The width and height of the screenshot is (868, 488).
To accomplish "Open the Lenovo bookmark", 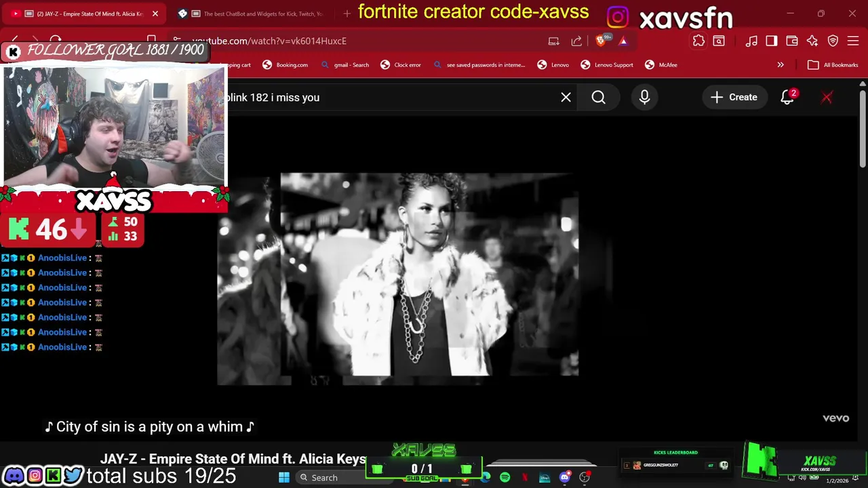I will pyautogui.click(x=553, y=65).
